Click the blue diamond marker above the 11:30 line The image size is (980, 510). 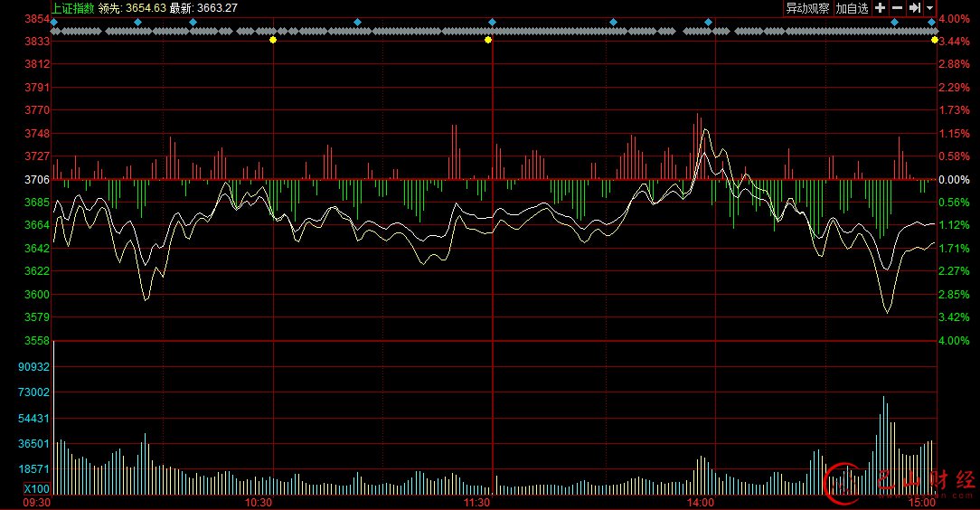click(x=492, y=22)
